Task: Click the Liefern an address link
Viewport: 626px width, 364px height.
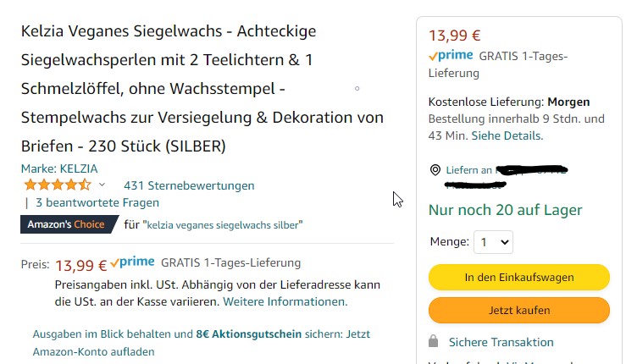Action: point(469,170)
